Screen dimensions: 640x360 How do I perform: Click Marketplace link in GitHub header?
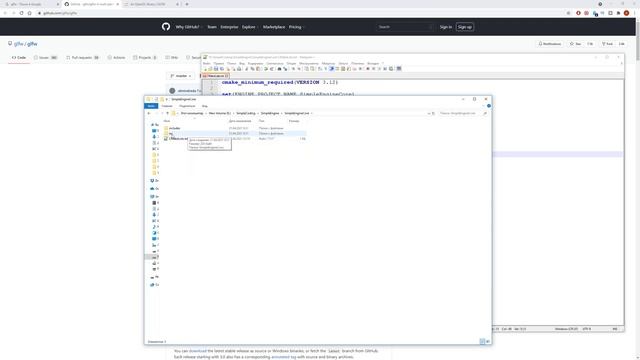[x=274, y=27]
